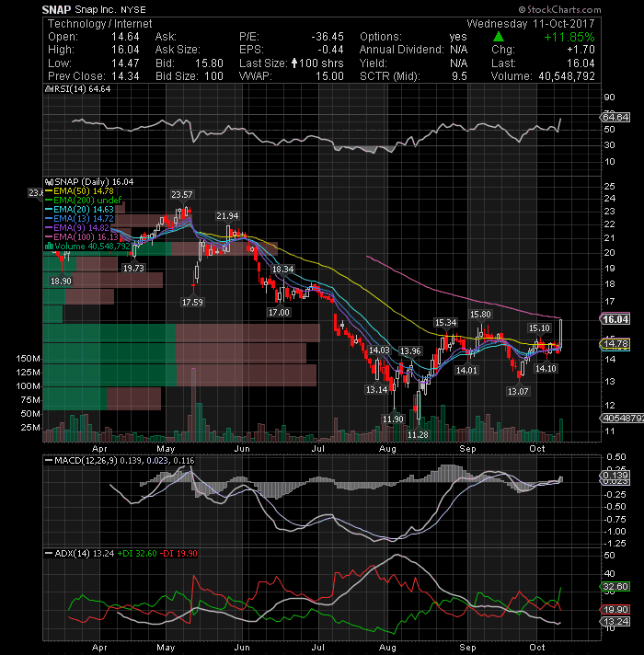644x655 pixels.
Task: Click the 32.60 +DI axis tag
Action: click(x=615, y=587)
